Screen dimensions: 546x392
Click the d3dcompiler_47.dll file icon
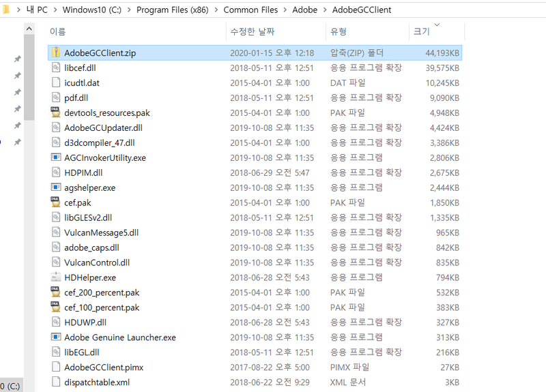coord(56,142)
